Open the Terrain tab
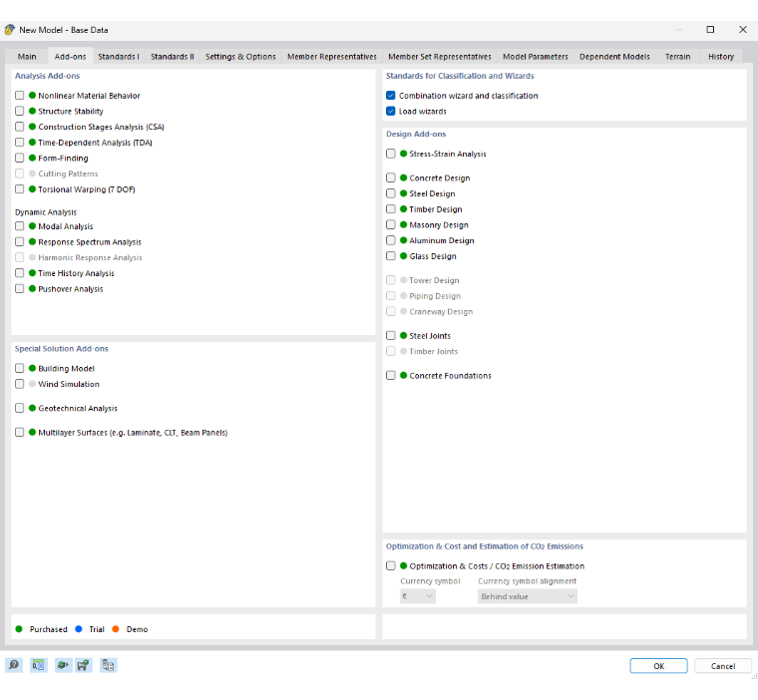The image size is (758, 700). (677, 57)
